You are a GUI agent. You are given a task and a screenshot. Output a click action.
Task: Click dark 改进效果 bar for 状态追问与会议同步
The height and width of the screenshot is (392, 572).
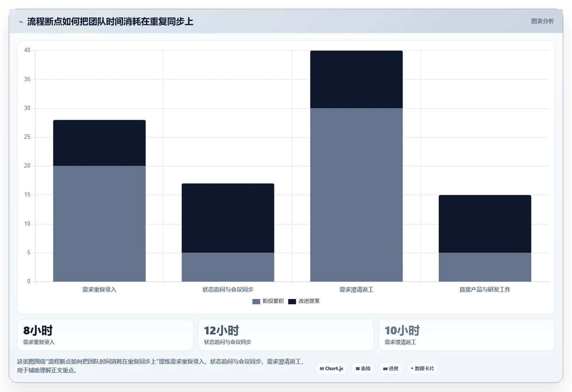coord(228,218)
